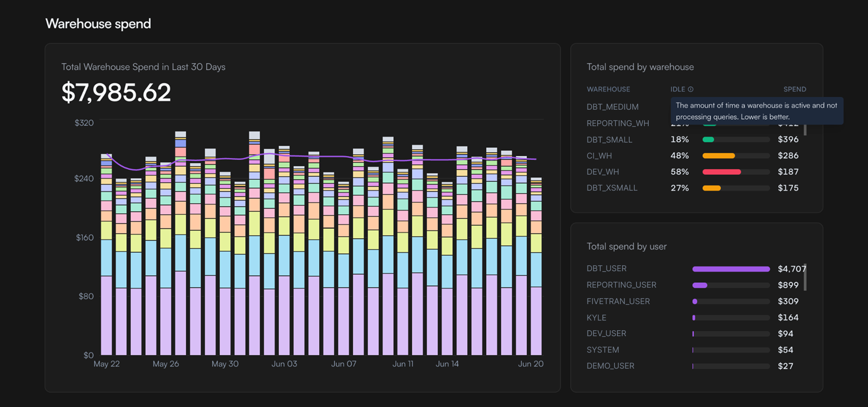The height and width of the screenshot is (407, 868).
Task: Click the red idle bar for DEV_WH
Action: (x=722, y=172)
